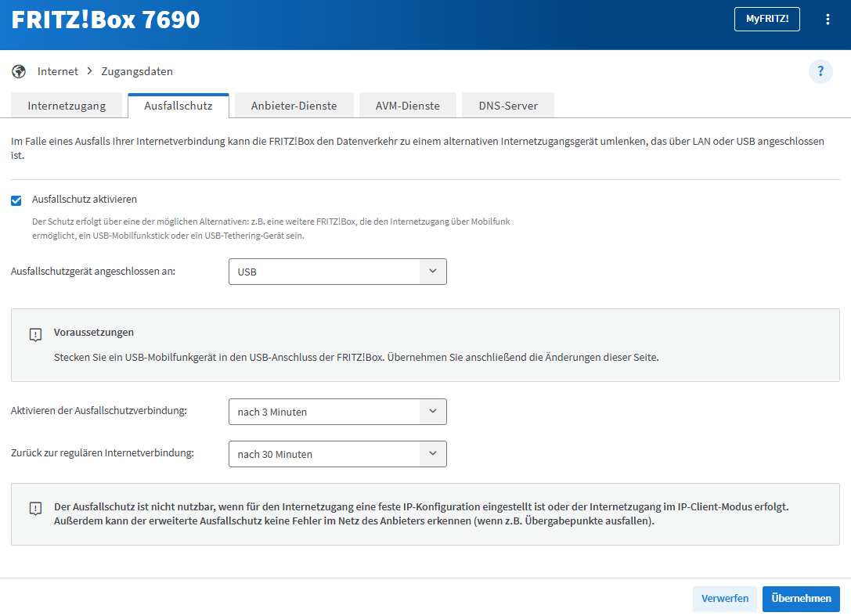The image size is (851, 616).
Task: Open the three-dot menu in the header
Action: pyautogui.click(x=828, y=20)
